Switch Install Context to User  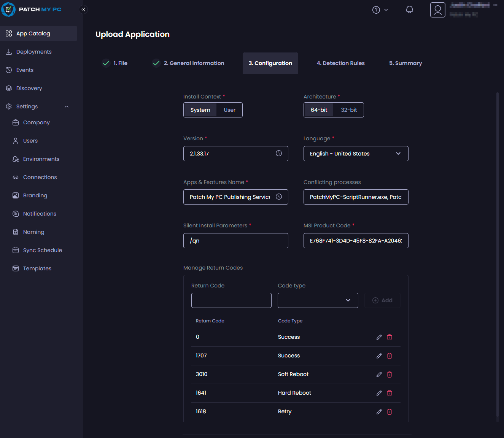(229, 109)
